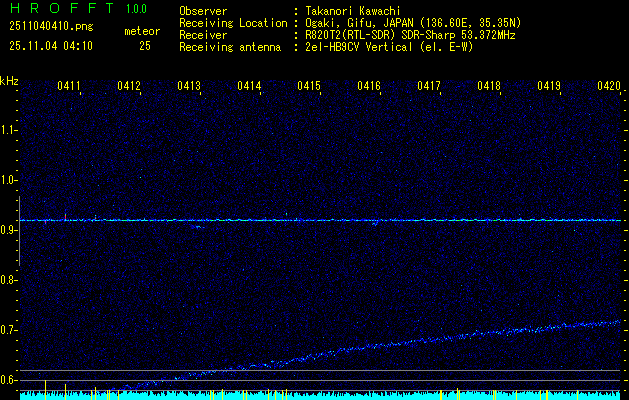Click the 2el-HB9CV Vertical antenna text
Image resolution: width=629 pixels, height=400 pixels.
362,46
